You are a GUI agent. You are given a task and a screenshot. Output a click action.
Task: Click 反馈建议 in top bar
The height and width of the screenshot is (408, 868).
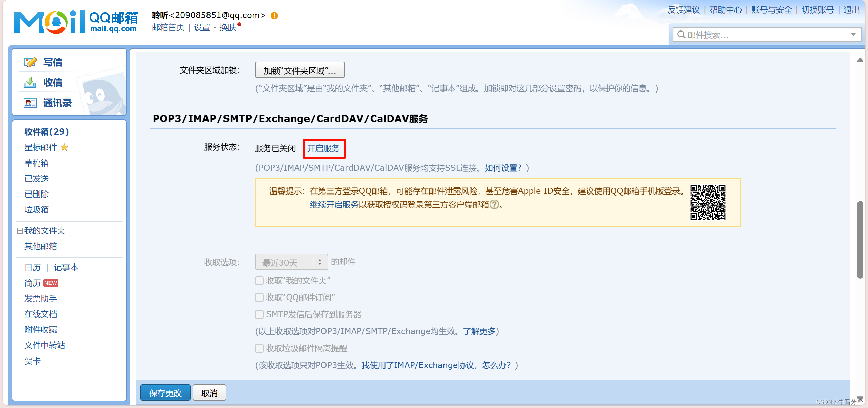tap(684, 10)
